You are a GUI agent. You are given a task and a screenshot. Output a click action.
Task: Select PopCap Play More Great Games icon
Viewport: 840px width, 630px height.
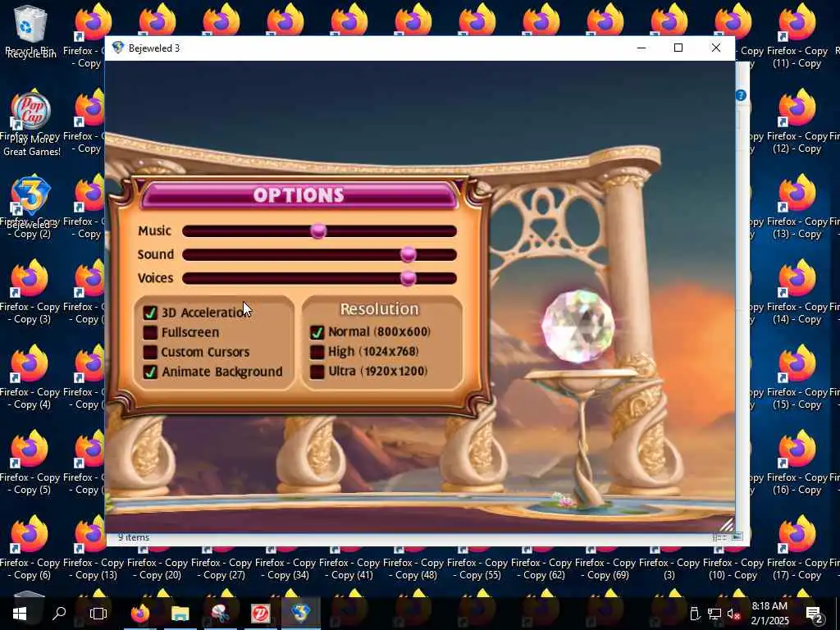(x=30, y=125)
